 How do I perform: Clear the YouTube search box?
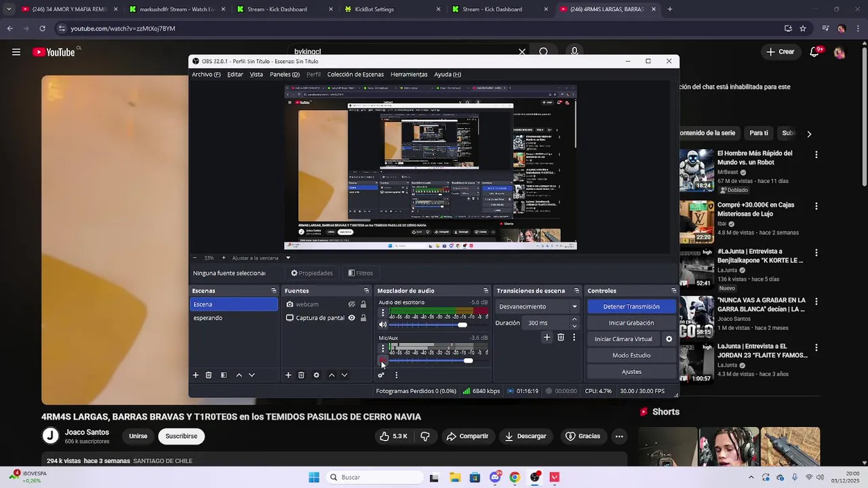click(522, 52)
